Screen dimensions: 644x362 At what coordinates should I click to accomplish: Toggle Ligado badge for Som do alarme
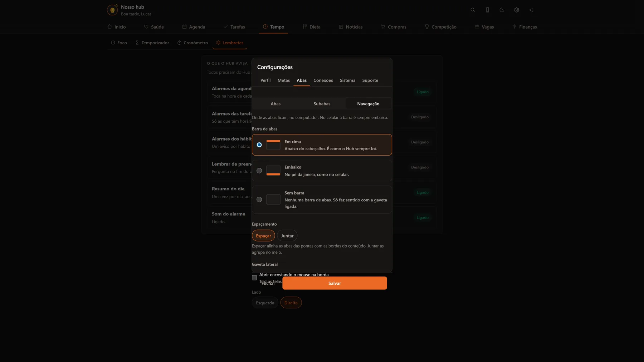click(423, 217)
